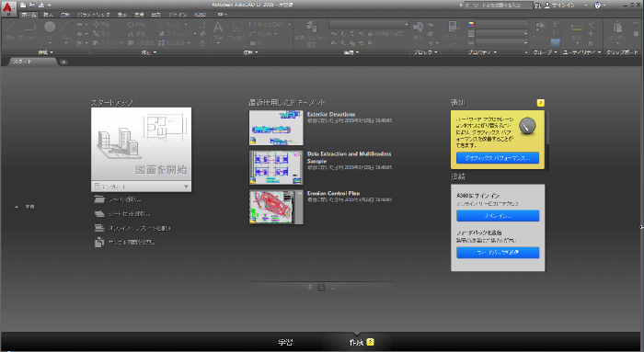The height and width of the screenshot is (352, 644).
Task: Click the blue Send Feedback button
Action: point(498,253)
